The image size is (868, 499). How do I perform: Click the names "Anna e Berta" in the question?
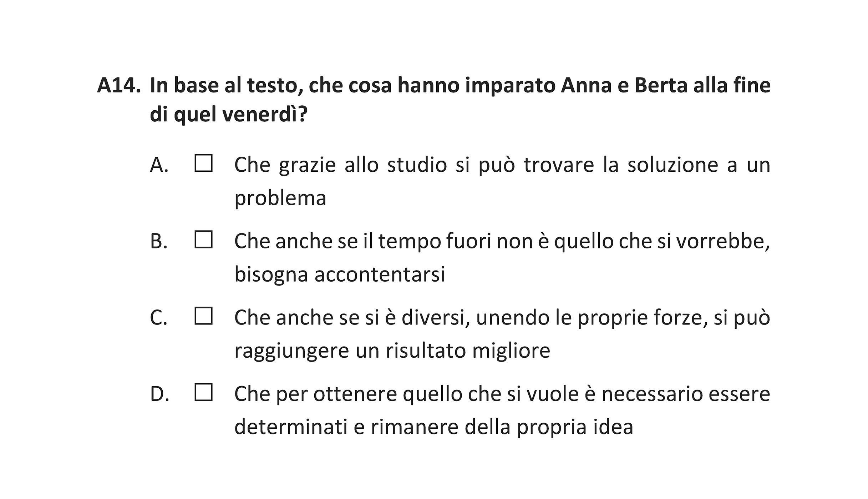coord(624,86)
